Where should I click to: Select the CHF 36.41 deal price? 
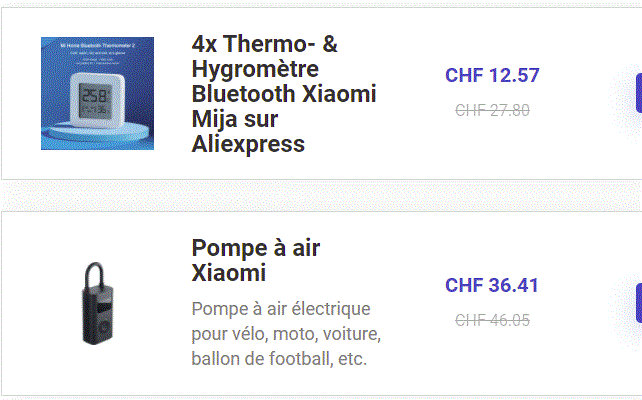pos(492,285)
